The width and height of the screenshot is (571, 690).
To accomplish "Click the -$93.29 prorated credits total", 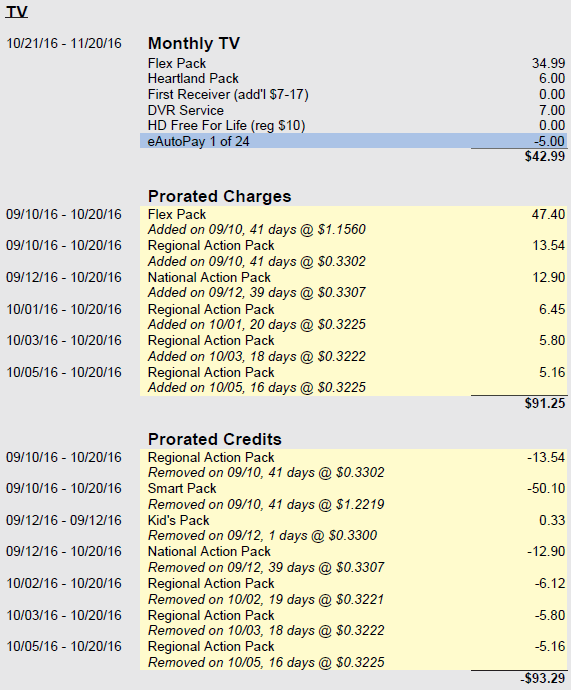I will click(542, 678).
